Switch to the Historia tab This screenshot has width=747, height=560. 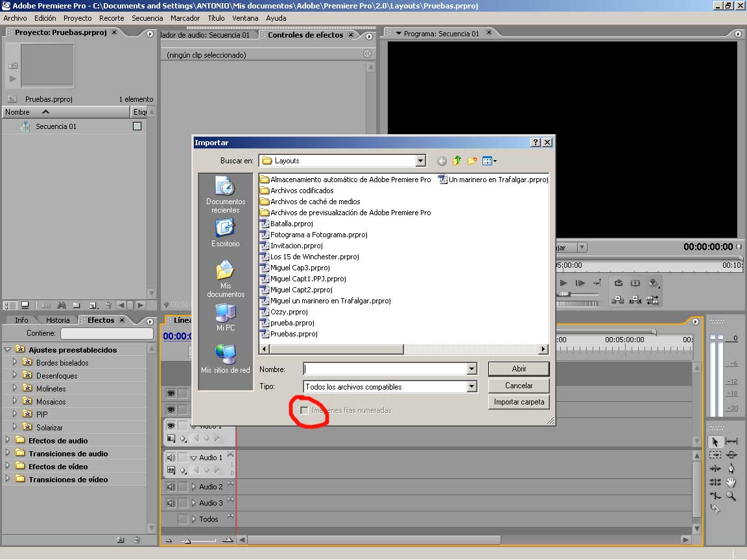[58, 320]
